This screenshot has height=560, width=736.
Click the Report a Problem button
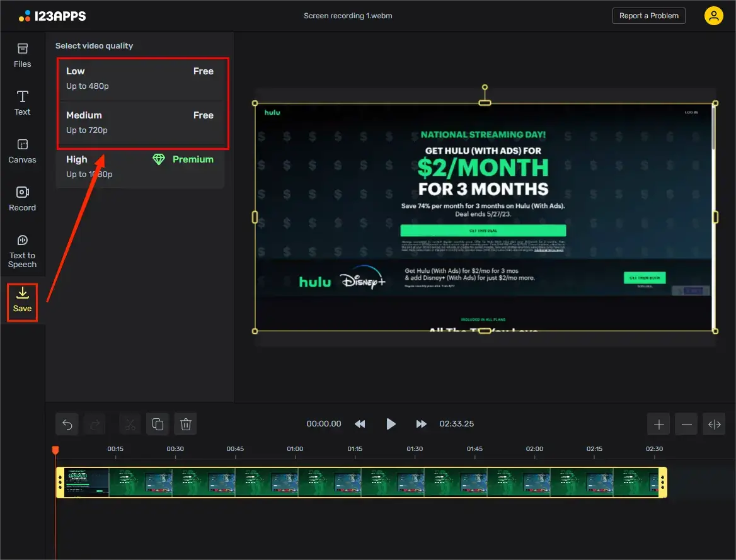click(648, 16)
